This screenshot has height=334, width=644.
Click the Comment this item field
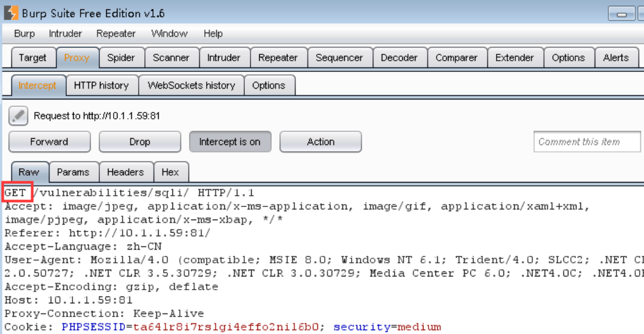(587, 142)
